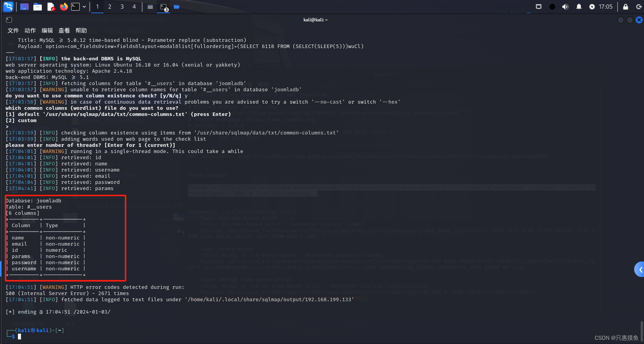Screen dimensions: 644x344
Task: Click the 'Payload: option=com_fields' line
Action: (x=191, y=46)
